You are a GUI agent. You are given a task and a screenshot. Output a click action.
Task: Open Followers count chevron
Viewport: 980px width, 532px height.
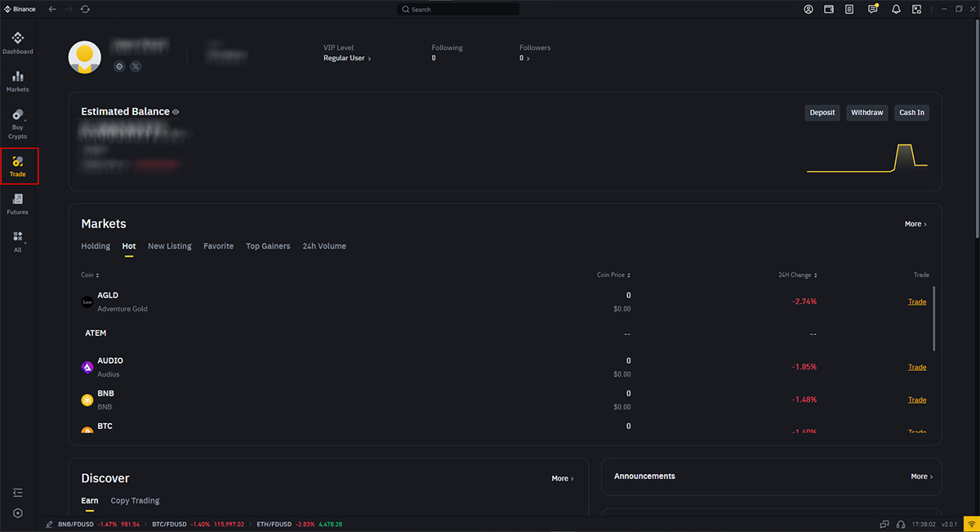tap(528, 59)
